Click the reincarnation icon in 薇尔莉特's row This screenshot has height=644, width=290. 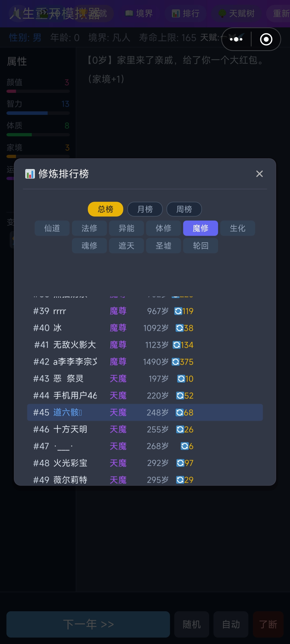(180, 480)
